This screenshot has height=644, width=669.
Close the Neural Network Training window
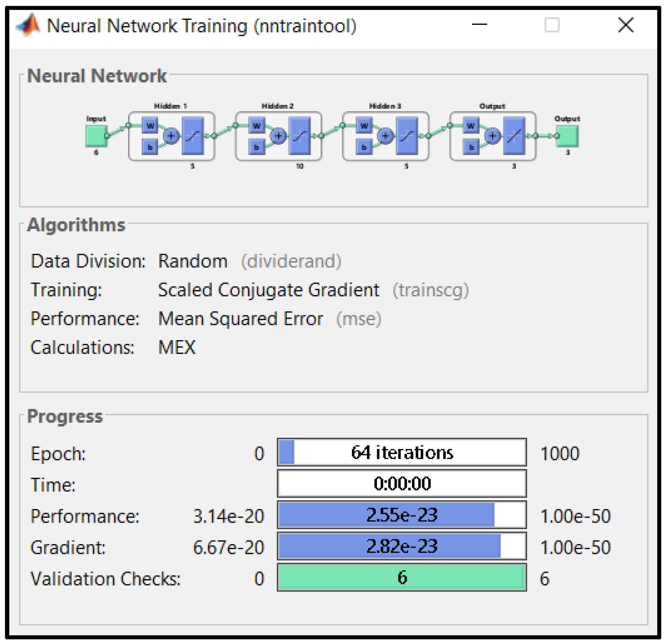tap(626, 25)
